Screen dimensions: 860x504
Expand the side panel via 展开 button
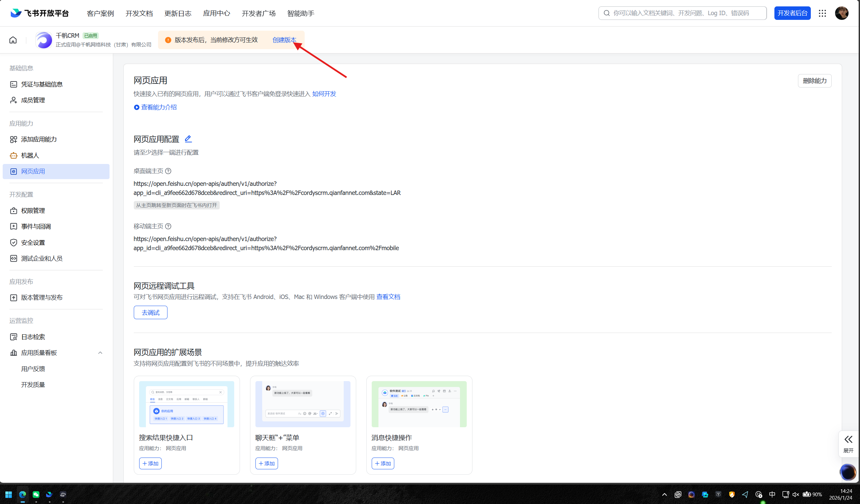[848, 443]
